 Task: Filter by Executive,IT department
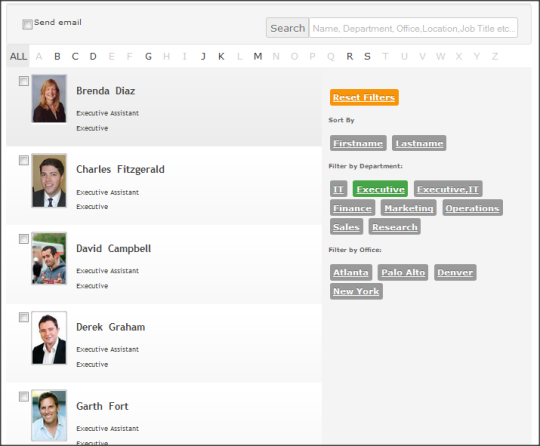coord(448,189)
